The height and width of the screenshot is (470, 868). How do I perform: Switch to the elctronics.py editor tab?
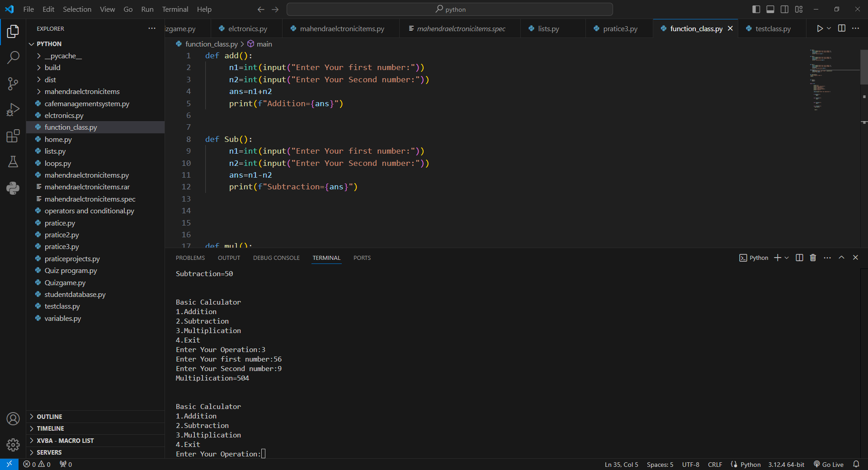coord(246,28)
